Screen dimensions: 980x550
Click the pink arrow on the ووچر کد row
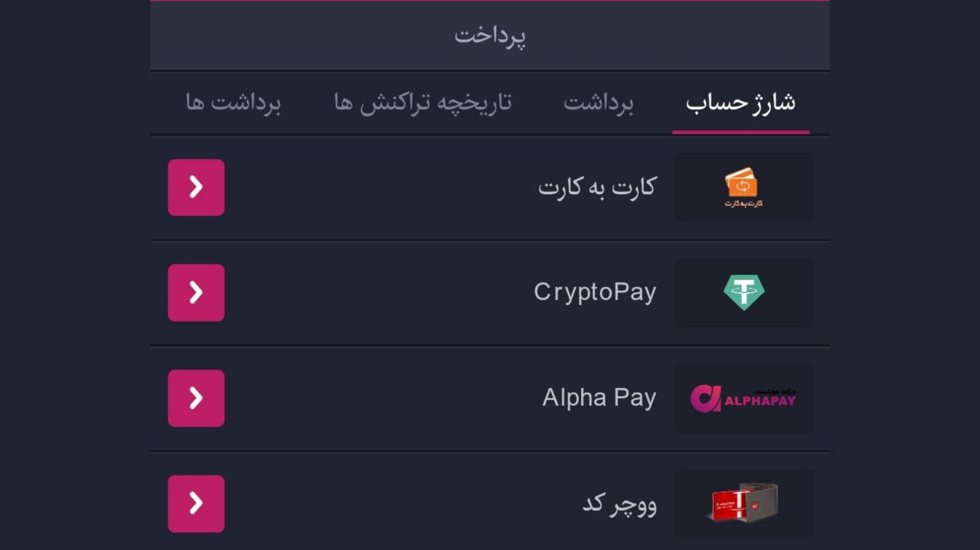pos(196,503)
